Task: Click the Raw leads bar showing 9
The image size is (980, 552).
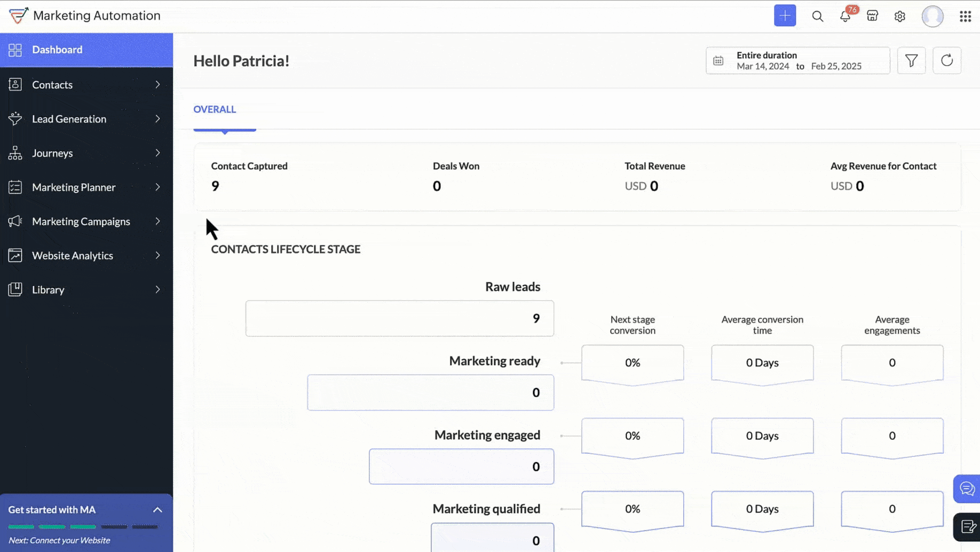Action: coord(399,318)
